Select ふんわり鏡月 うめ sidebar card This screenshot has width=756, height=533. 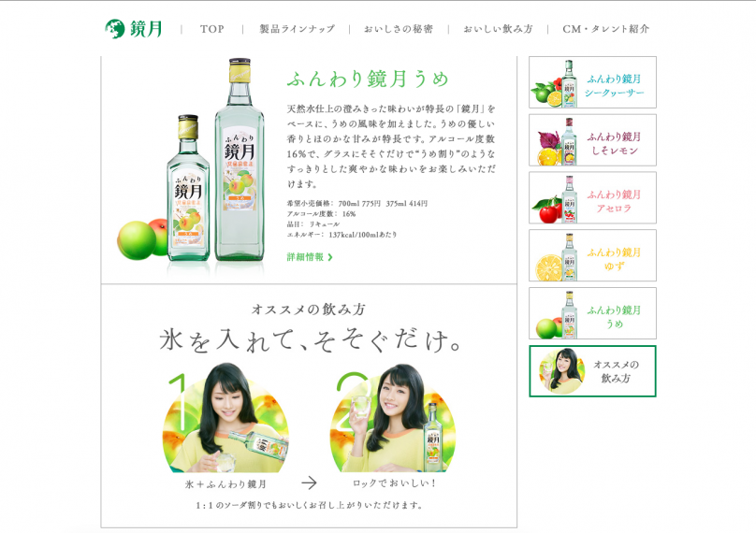point(592,313)
